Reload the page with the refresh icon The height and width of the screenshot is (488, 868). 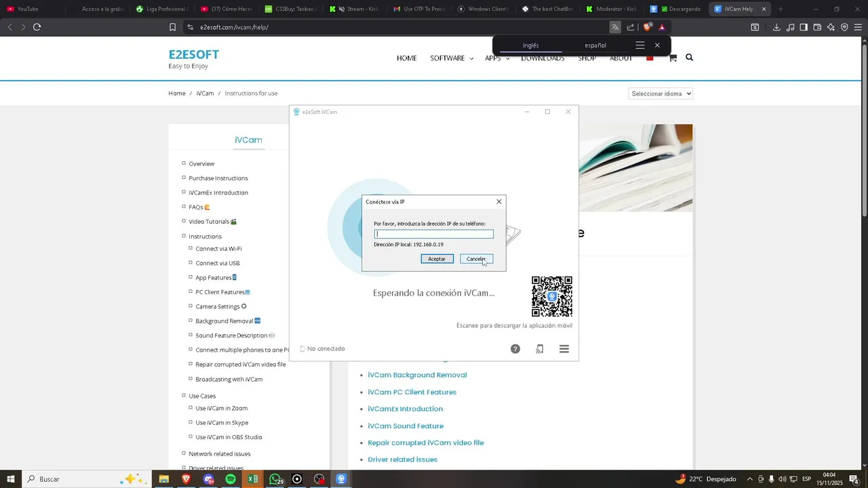(37, 27)
